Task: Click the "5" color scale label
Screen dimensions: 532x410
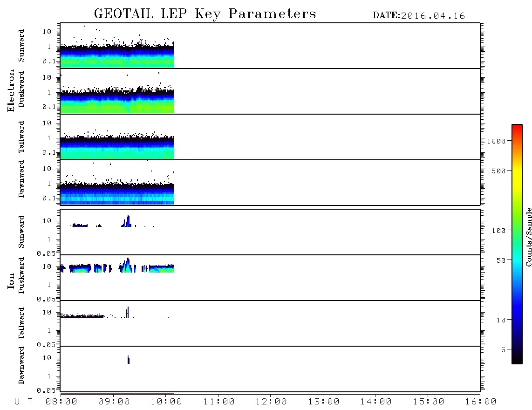Action: pos(504,350)
